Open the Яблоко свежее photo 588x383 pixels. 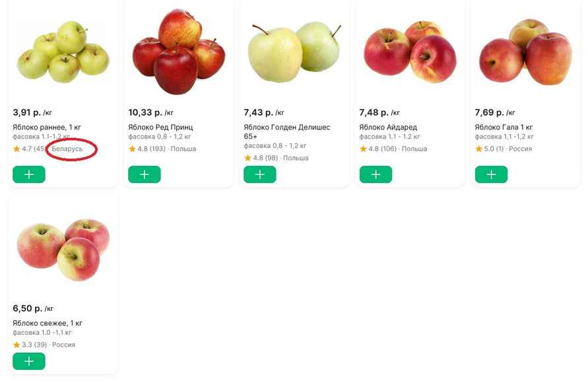63,250
